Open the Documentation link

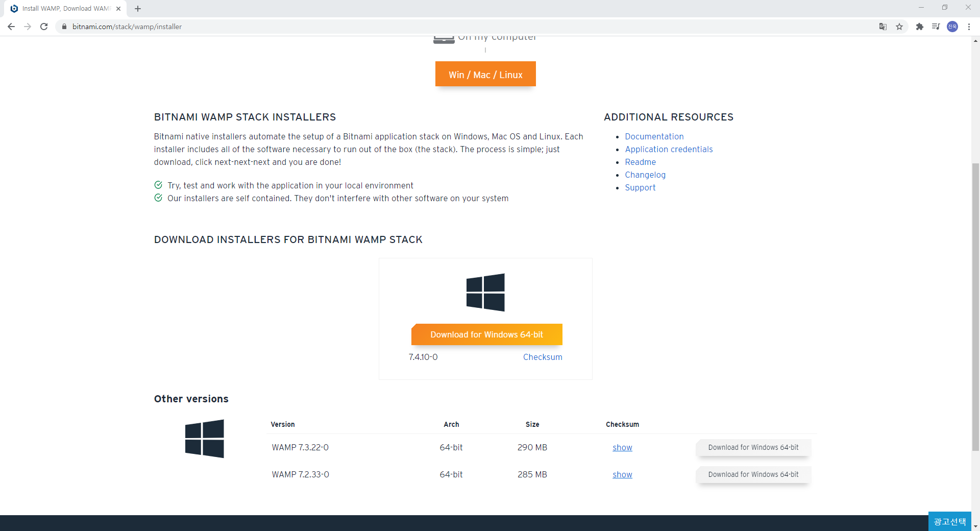point(654,136)
